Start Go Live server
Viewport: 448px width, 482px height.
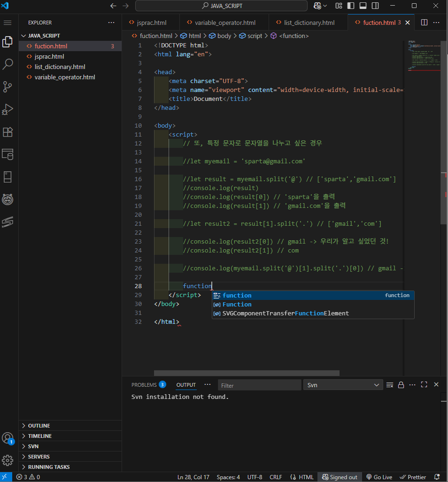pos(379,477)
